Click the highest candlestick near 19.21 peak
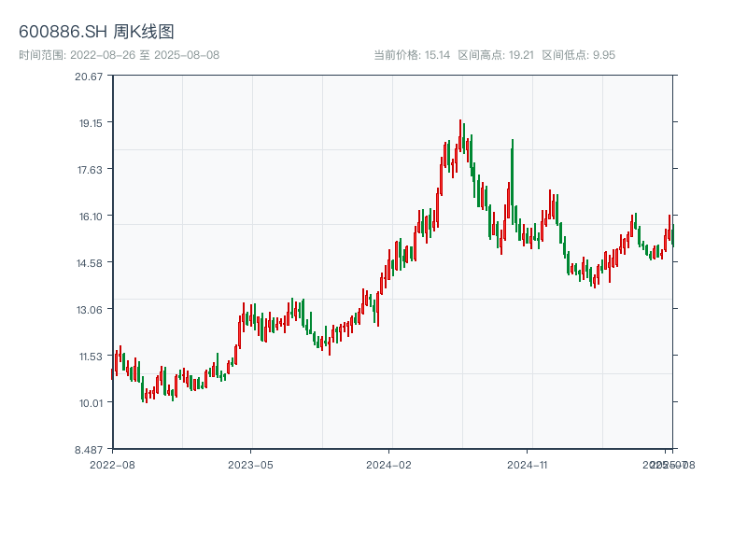Image resolution: width=747 pixels, height=560 pixels. pyautogui.click(x=460, y=135)
